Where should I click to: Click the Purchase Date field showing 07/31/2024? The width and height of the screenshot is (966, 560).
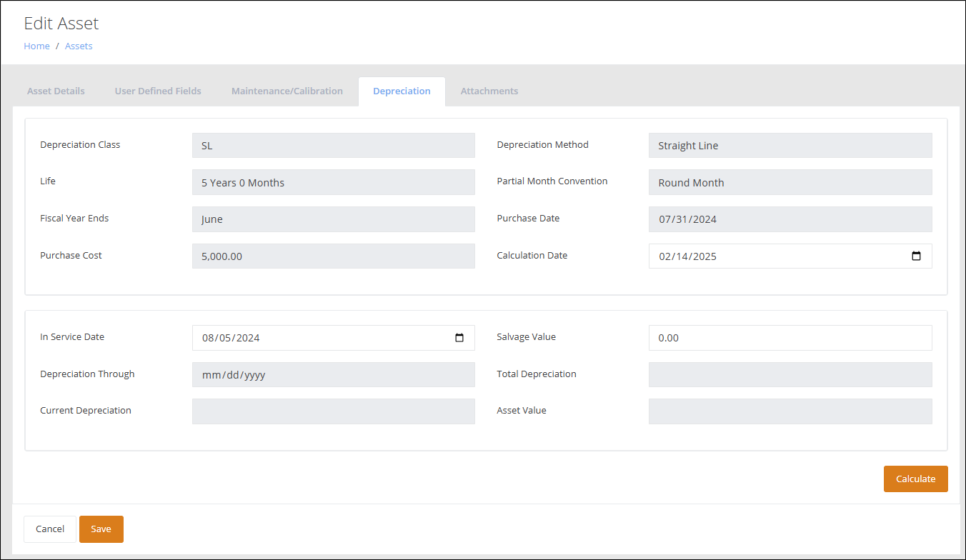tap(790, 219)
